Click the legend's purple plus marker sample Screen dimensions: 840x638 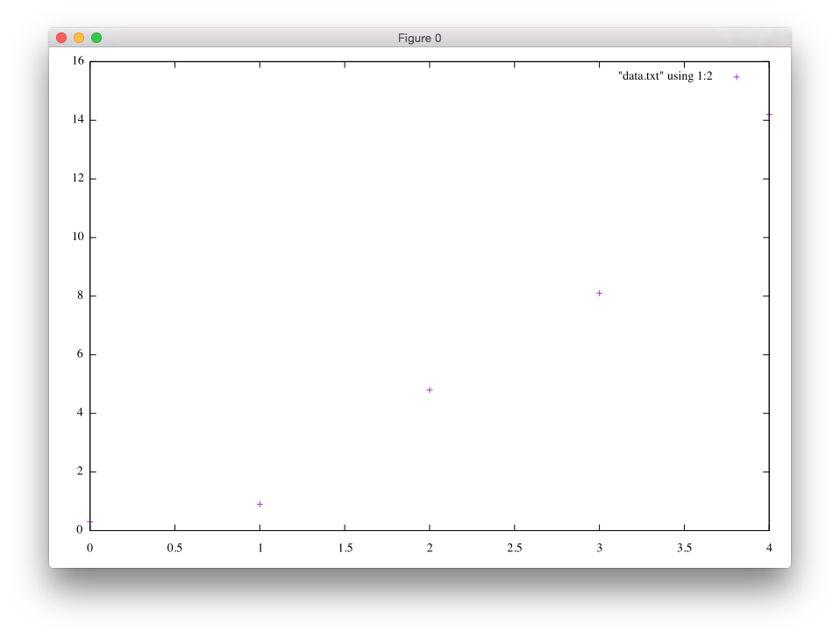tap(735, 76)
